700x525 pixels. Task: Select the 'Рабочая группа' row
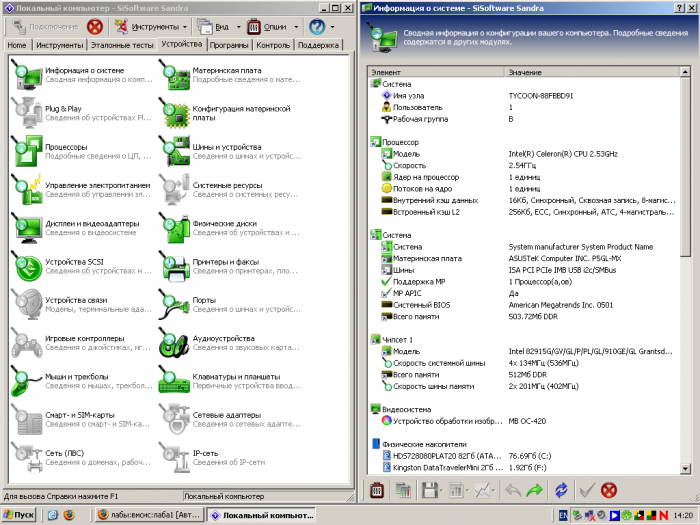point(523,119)
